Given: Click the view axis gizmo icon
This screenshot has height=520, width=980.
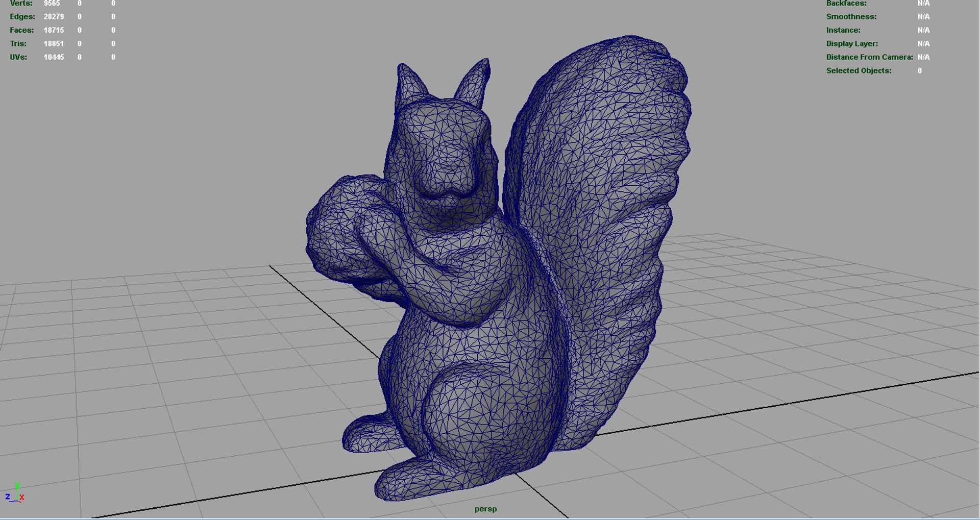Looking at the screenshot, I should tap(15, 493).
